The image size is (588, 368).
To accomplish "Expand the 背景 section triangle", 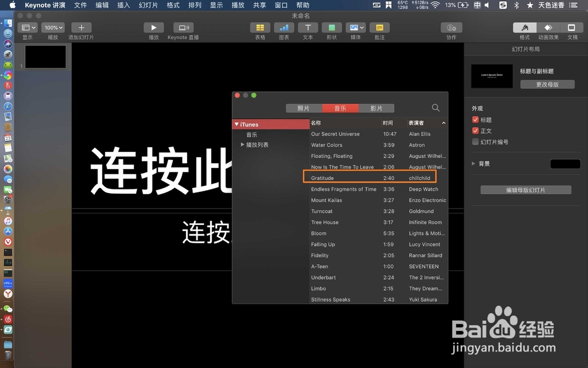I will coord(473,164).
